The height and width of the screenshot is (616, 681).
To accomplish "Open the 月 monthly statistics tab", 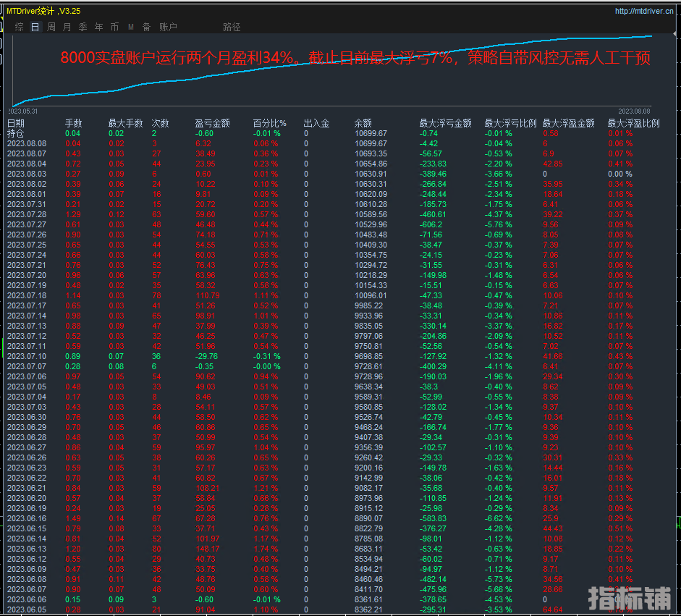I will point(67,27).
